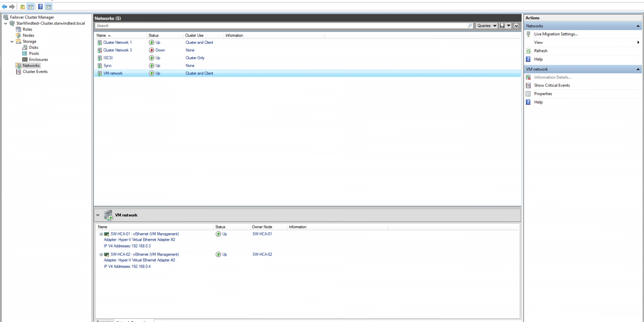Open the save query dropdown arrow
This screenshot has height=322, width=644.
coord(509,26)
